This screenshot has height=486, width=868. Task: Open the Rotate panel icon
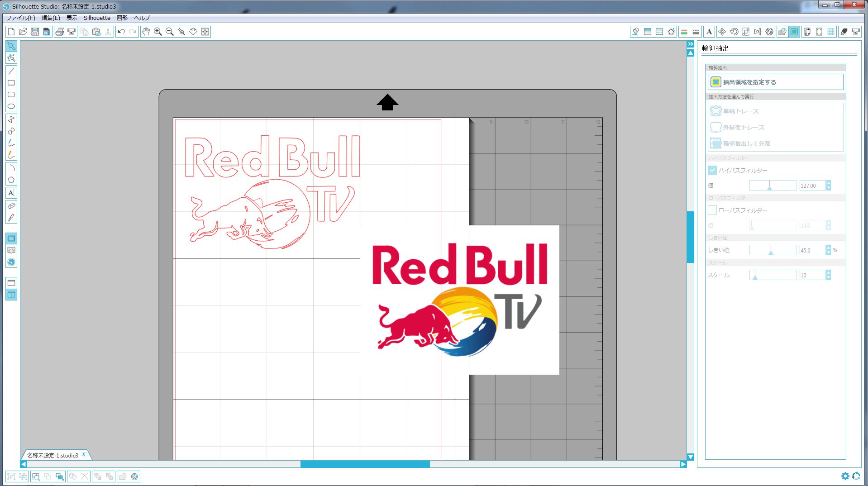point(734,32)
